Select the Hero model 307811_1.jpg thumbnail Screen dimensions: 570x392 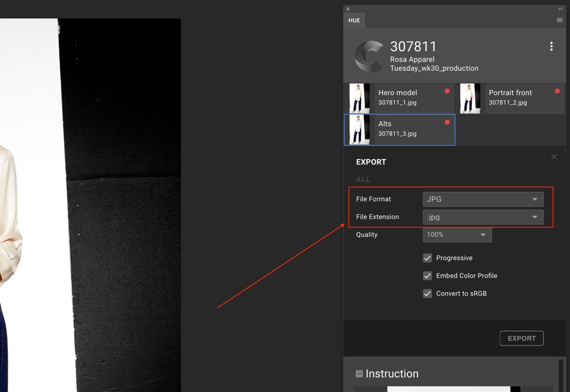coord(360,98)
